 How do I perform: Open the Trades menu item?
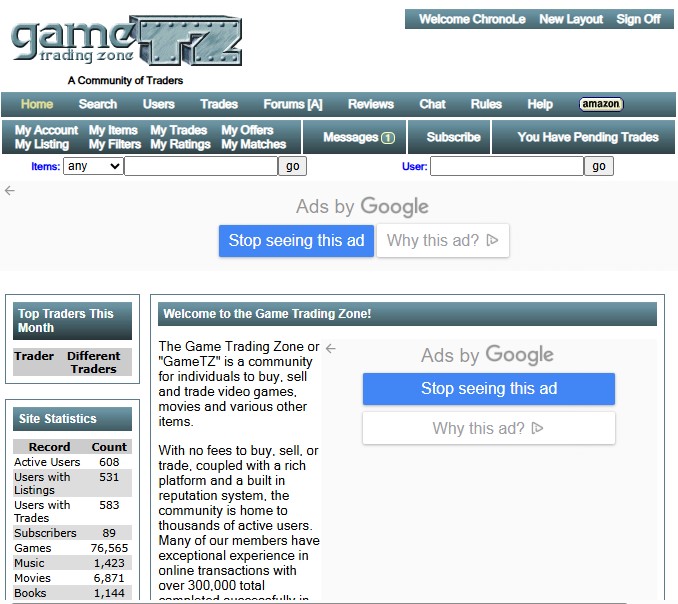pos(219,104)
